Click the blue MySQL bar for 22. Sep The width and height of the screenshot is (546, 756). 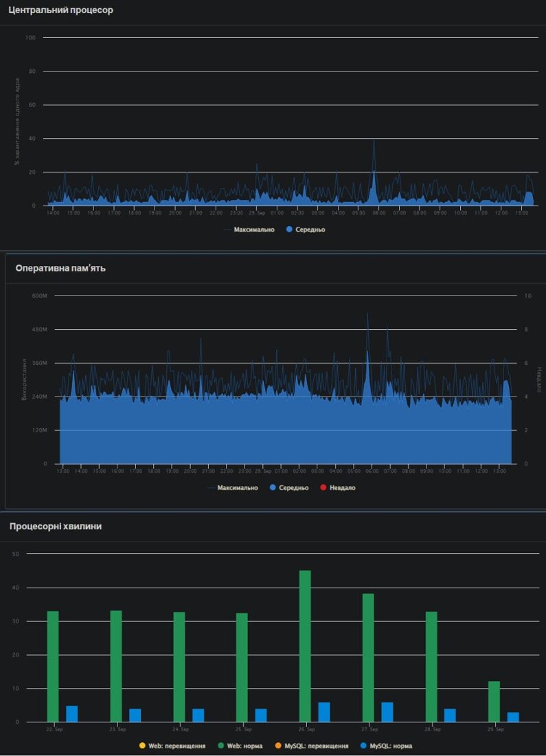tap(72, 713)
